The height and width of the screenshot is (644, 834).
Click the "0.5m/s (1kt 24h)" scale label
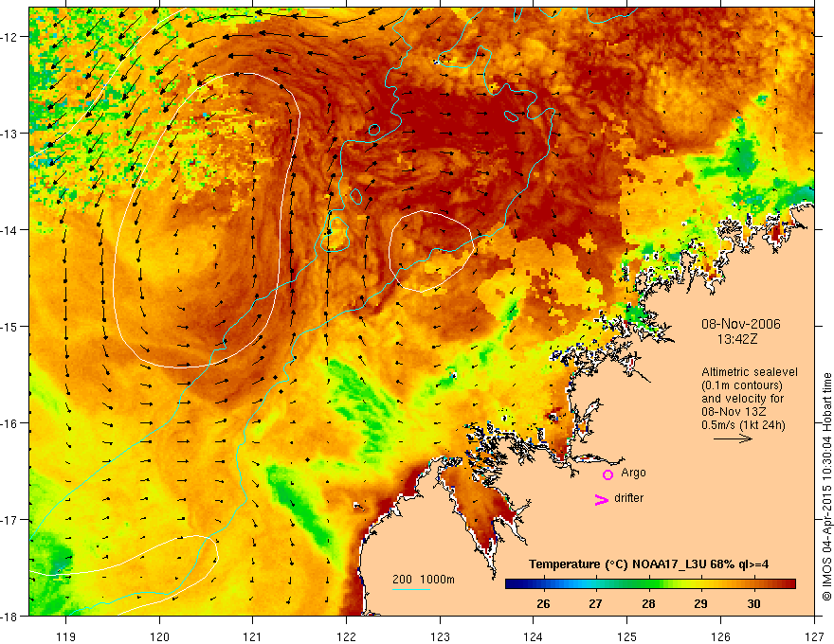click(x=743, y=425)
